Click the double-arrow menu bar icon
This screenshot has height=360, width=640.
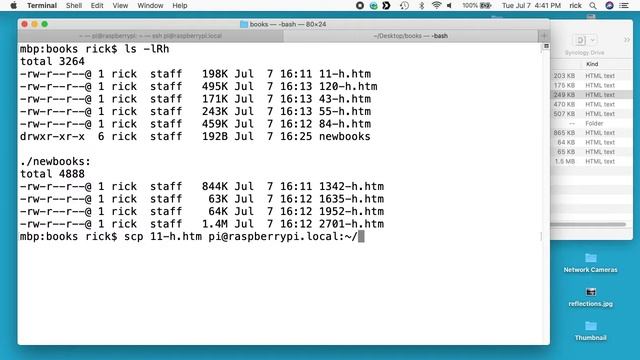click(386, 5)
